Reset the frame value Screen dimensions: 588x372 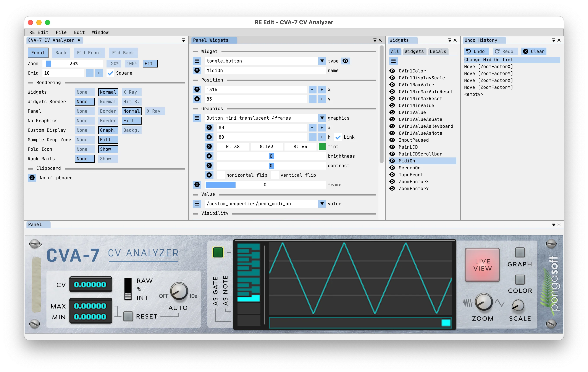pos(197,185)
